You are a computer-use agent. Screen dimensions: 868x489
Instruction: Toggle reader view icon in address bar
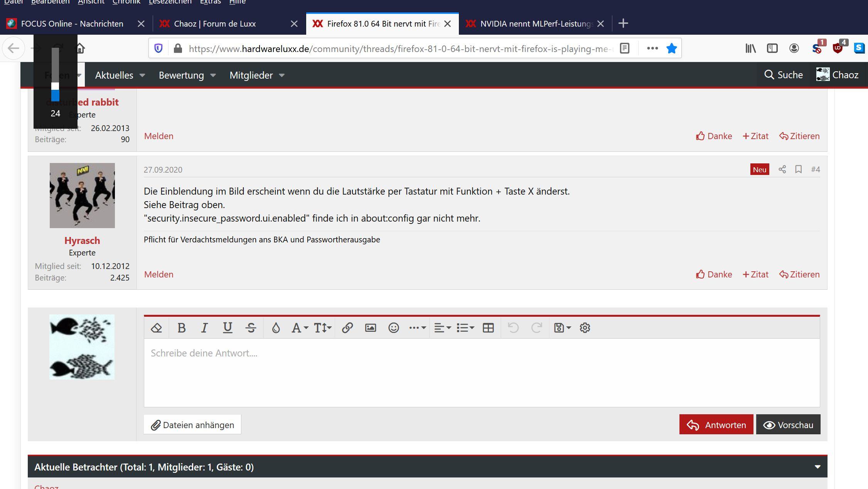[625, 48]
